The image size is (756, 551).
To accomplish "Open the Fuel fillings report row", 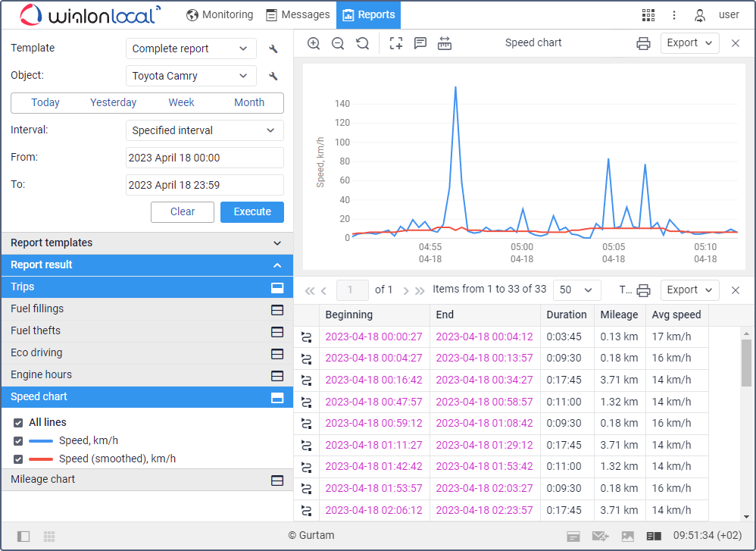I will [x=147, y=309].
